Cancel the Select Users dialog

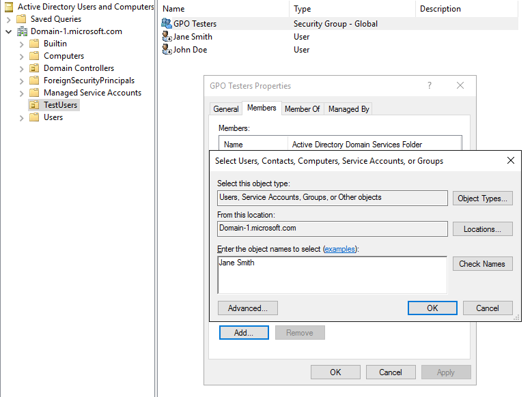point(488,308)
